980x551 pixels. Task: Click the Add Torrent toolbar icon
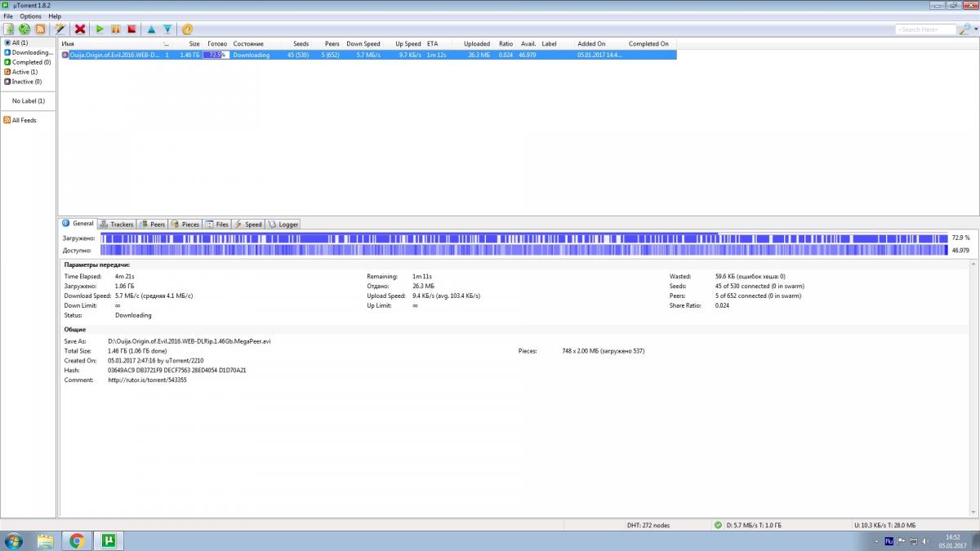pyautogui.click(x=9, y=29)
